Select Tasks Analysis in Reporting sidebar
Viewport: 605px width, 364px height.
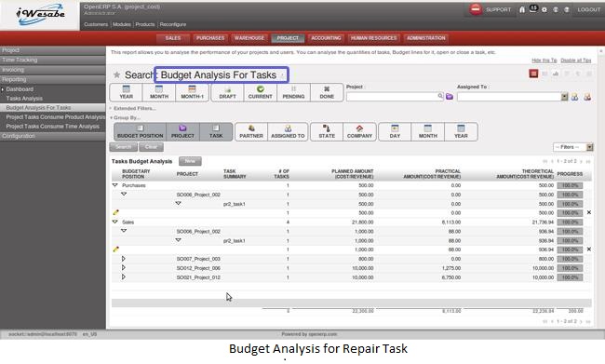tap(24, 99)
